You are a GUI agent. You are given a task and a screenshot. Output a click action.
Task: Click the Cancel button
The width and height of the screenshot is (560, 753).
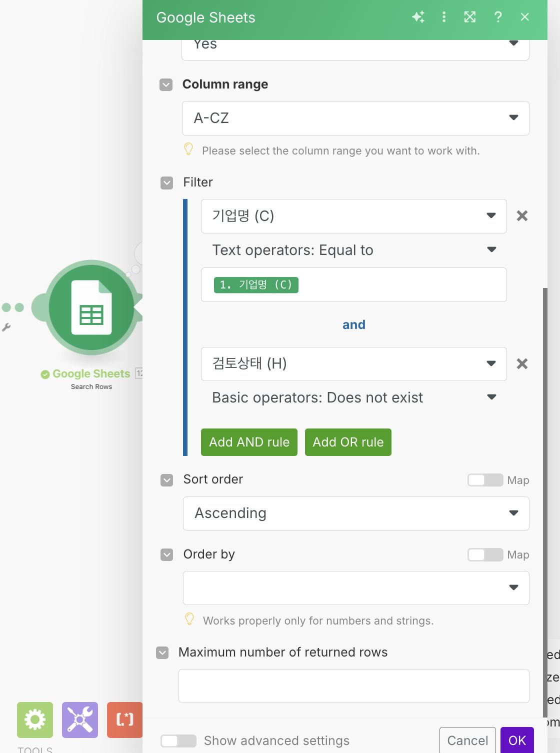pyautogui.click(x=467, y=740)
